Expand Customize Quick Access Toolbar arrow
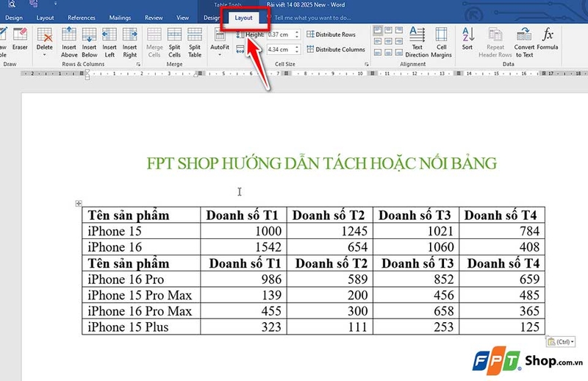 (55, 4)
